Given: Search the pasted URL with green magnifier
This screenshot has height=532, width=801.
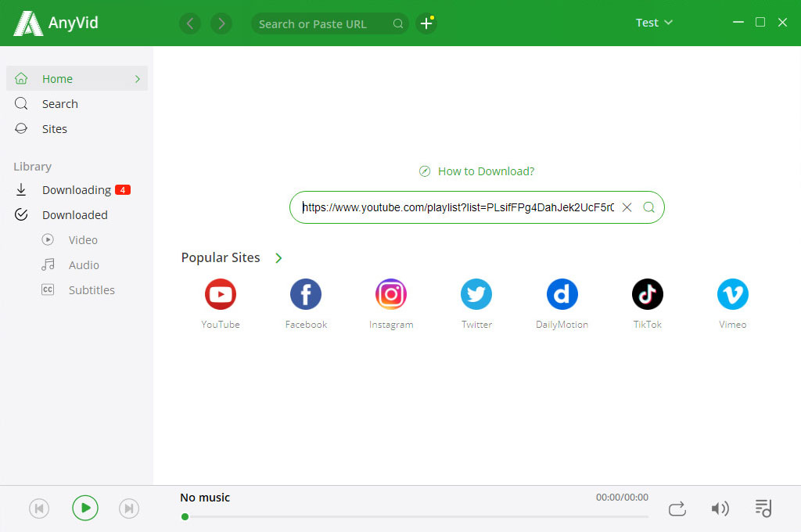Looking at the screenshot, I should (648, 207).
